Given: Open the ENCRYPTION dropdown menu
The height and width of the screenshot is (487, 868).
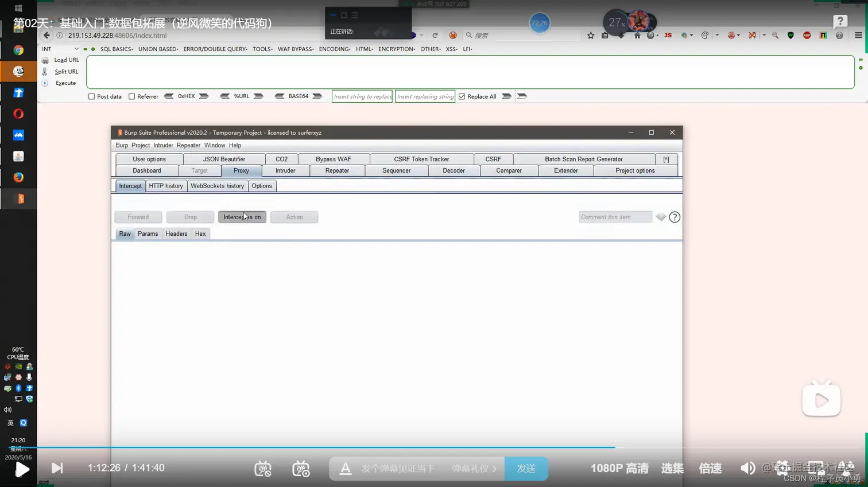Looking at the screenshot, I should pyautogui.click(x=397, y=49).
